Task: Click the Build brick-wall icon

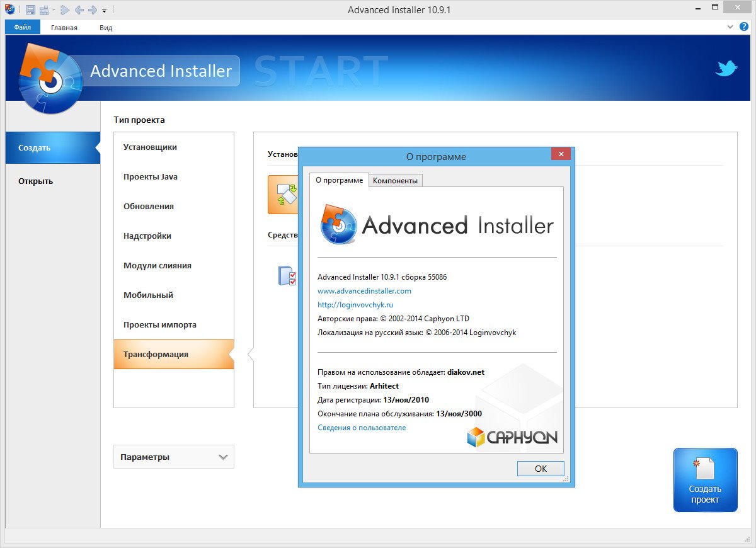Action: [x=44, y=10]
